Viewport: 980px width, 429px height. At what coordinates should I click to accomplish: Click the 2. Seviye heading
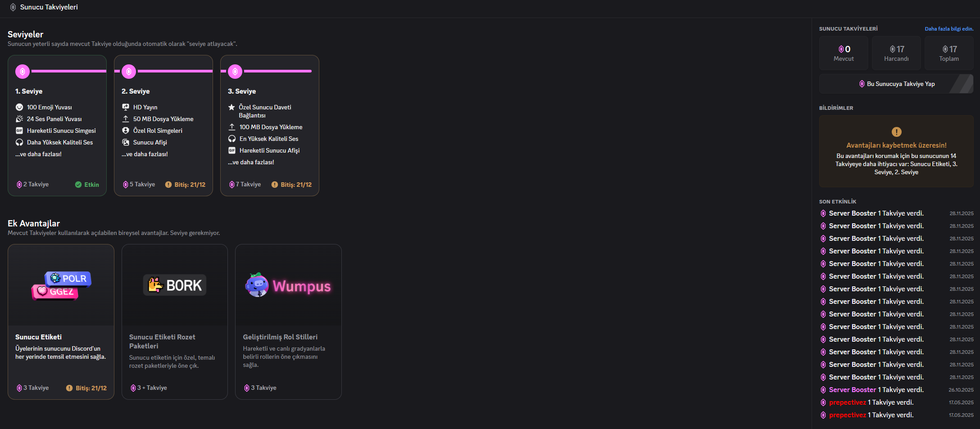pyautogui.click(x=136, y=91)
